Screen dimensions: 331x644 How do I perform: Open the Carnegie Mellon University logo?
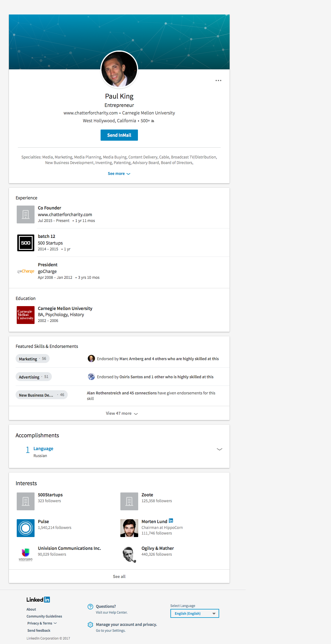tap(26, 315)
